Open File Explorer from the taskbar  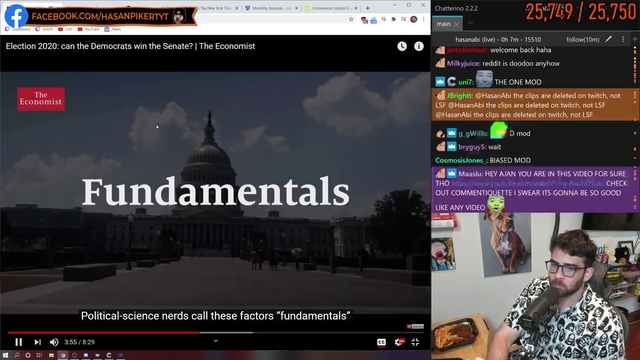click(51, 355)
